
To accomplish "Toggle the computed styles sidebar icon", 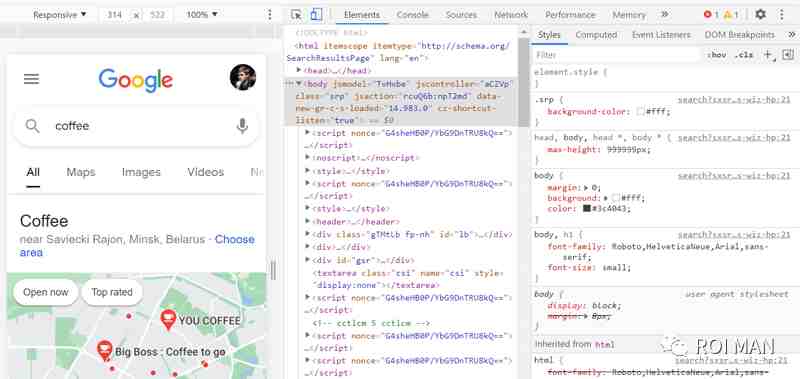I will (x=788, y=55).
